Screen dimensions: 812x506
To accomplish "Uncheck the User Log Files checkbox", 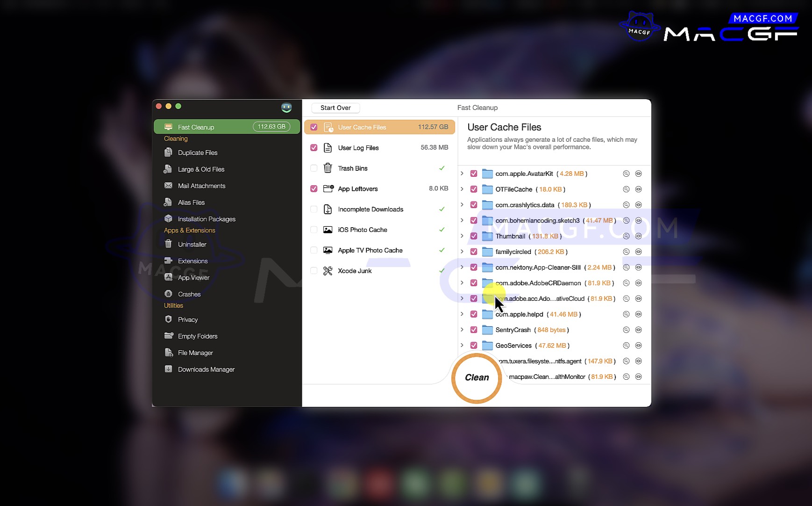I will click(314, 148).
